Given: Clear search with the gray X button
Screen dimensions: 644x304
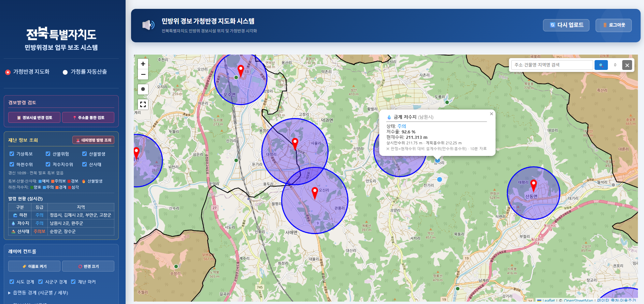Looking at the screenshot, I should tap(627, 65).
